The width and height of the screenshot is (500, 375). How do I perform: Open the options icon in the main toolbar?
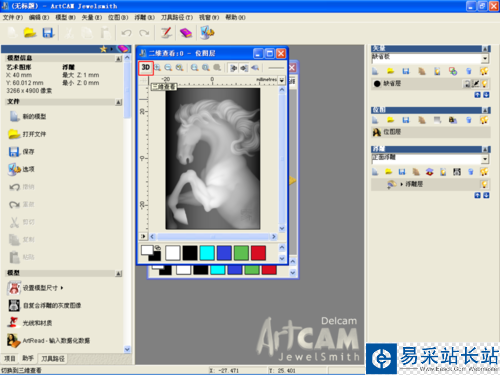[x=207, y=33]
